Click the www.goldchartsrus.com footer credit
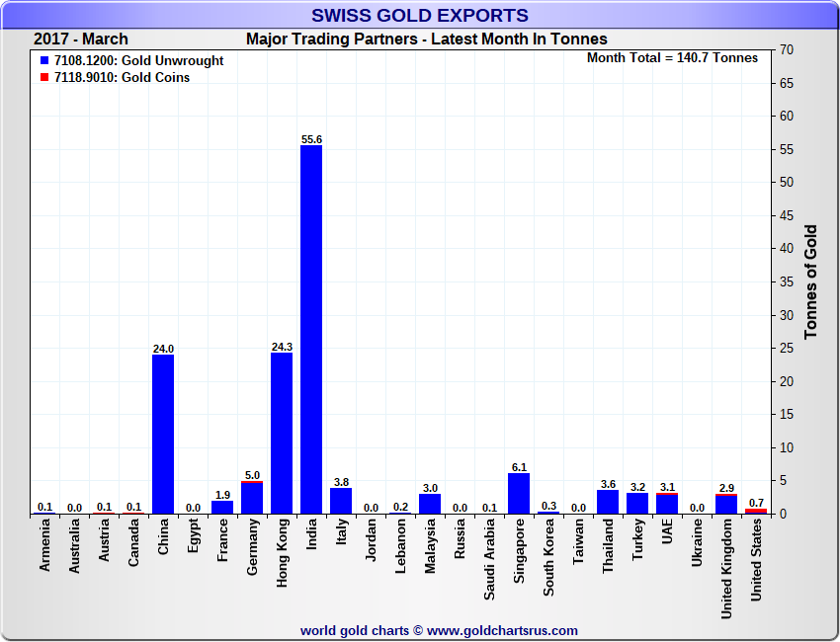Screen dimensions: 840x642 click(x=439, y=631)
